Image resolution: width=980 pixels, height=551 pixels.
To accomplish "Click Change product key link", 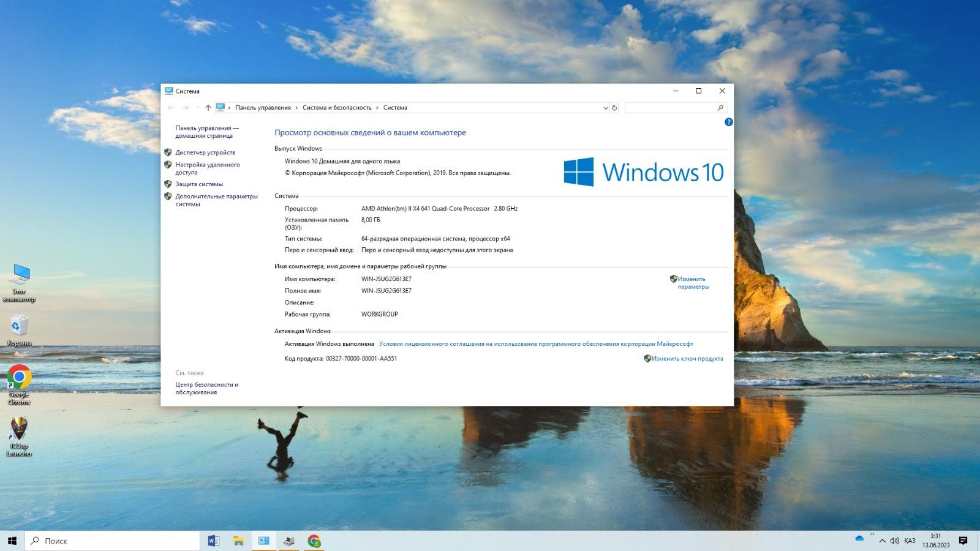I will click(x=687, y=359).
